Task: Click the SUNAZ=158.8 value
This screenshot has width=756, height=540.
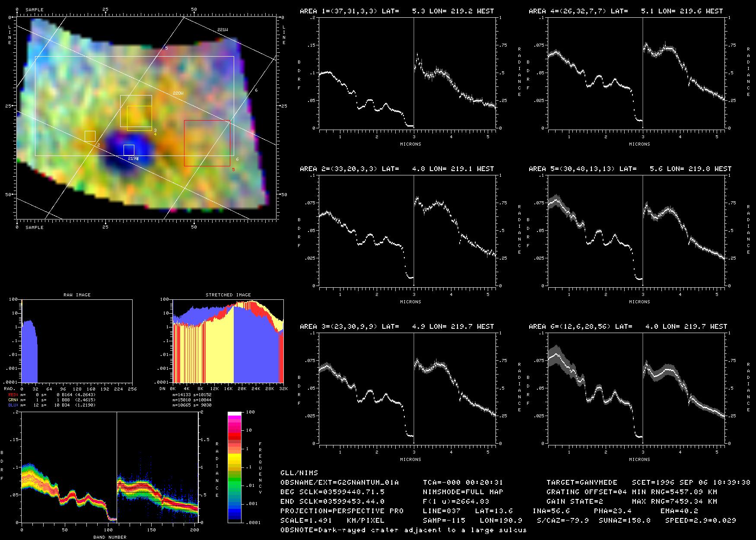Action: (624, 521)
